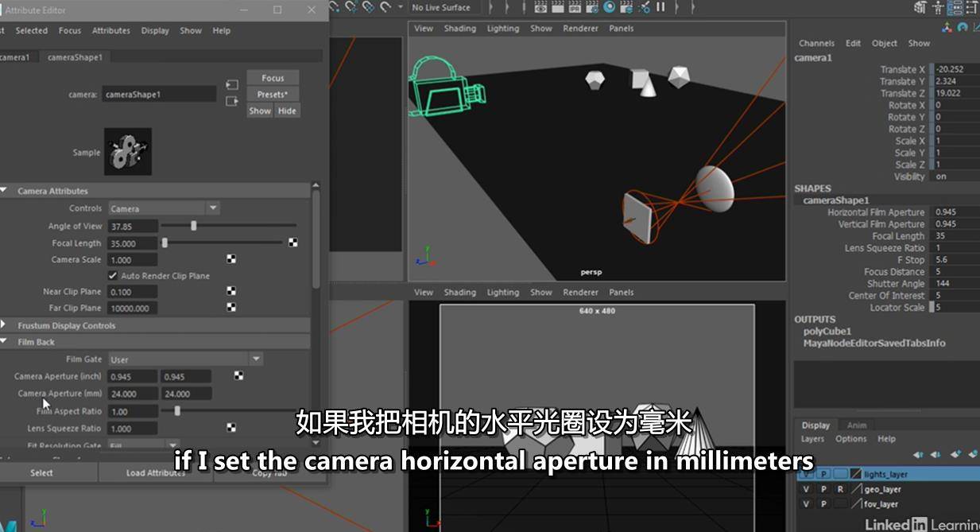Click checker map button beside Camera Aperture inch

click(x=238, y=375)
